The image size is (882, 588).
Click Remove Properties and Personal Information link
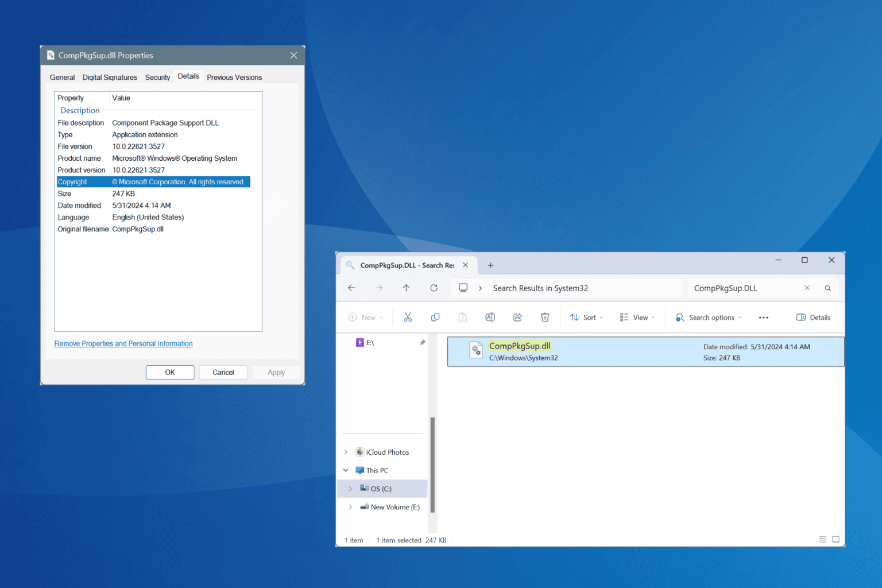click(123, 344)
